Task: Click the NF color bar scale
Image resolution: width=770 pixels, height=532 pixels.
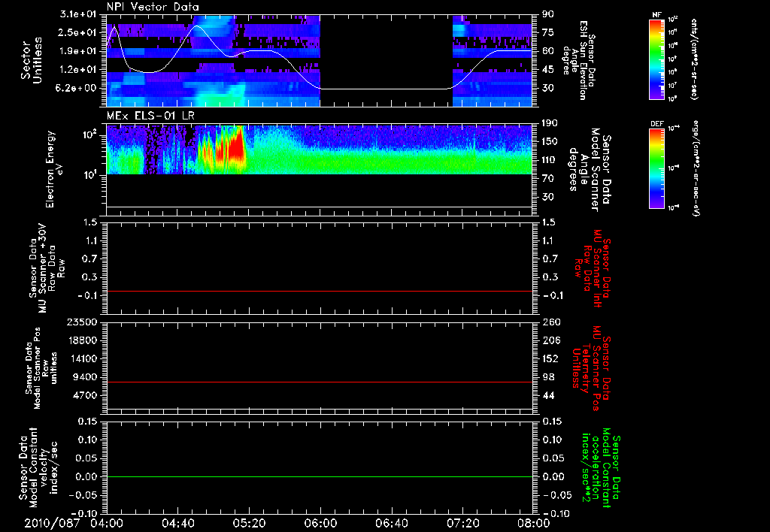Action: tap(657, 59)
